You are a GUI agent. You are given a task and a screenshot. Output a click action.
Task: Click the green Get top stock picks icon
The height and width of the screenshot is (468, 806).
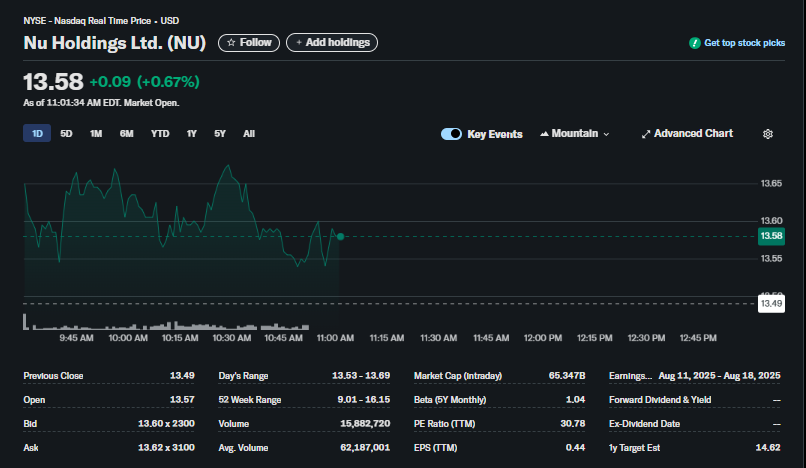(694, 43)
